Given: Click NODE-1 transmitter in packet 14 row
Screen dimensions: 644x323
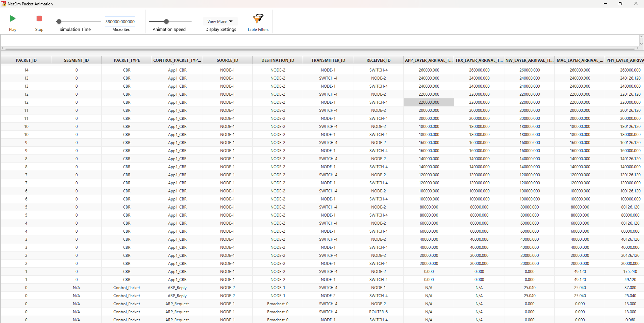Looking at the screenshot, I should click(328, 70).
